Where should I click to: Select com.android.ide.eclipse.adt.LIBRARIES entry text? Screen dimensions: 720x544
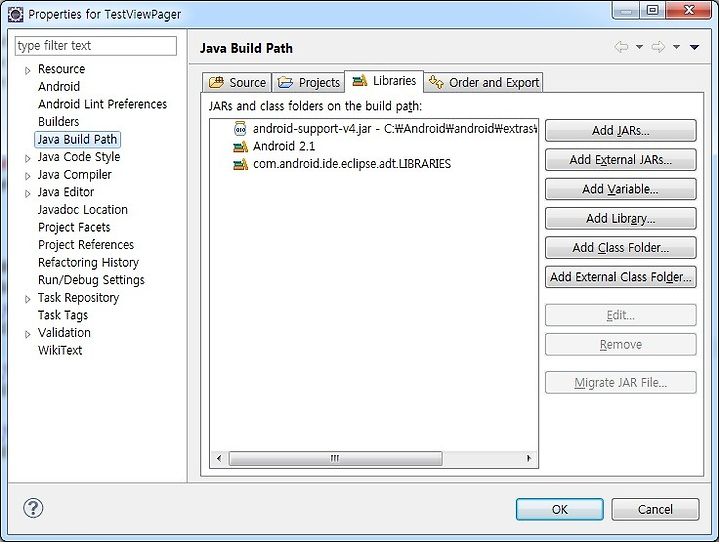pyautogui.click(x=352, y=164)
